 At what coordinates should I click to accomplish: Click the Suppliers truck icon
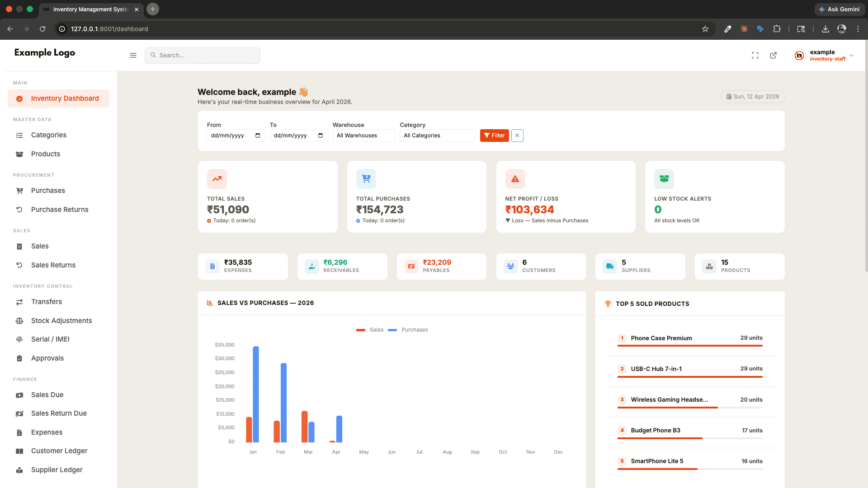point(610,267)
